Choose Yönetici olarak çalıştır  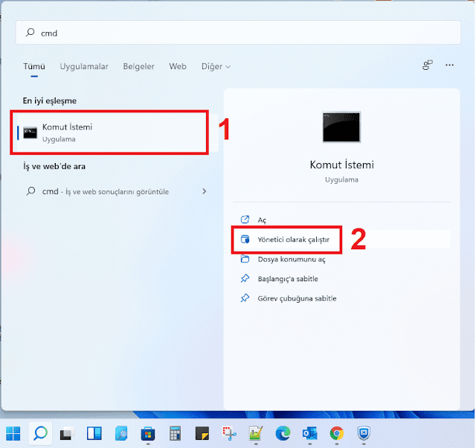pos(341,240)
